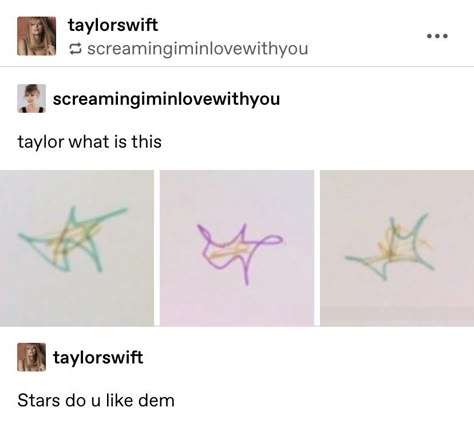Image resolution: width=474 pixels, height=431 pixels.
Task: Click the yellow scribble inside the purple star
Action: (230, 253)
